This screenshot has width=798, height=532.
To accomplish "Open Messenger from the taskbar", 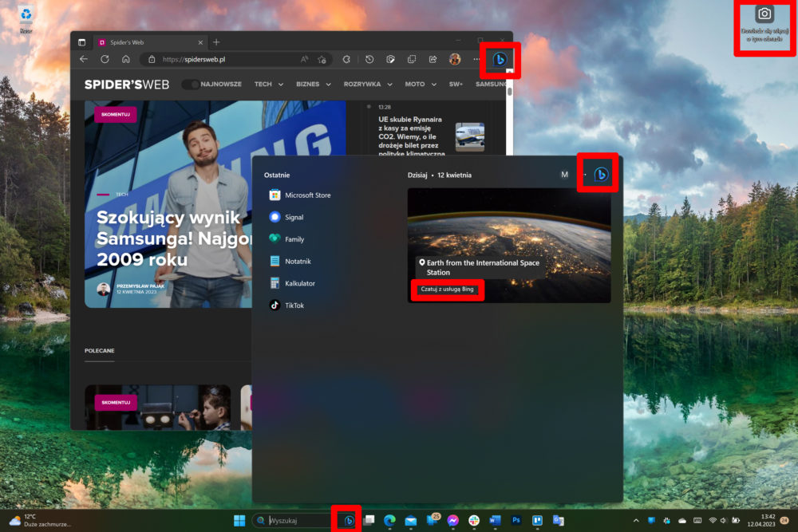I will pos(453,520).
